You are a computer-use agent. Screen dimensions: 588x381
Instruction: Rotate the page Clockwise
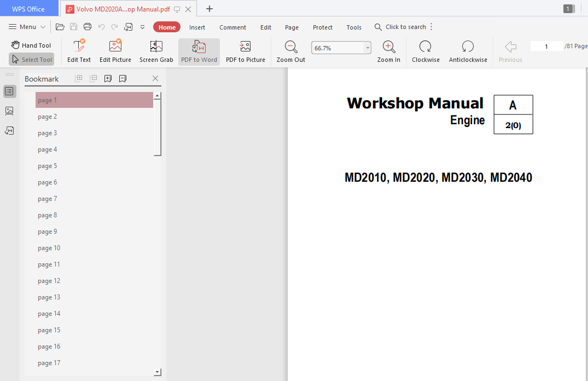[426, 51]
